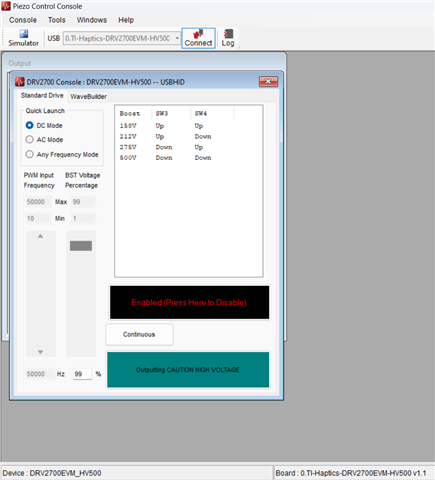
Task: Click the PWM frequency slider up arrow
Action: (40, 236)
